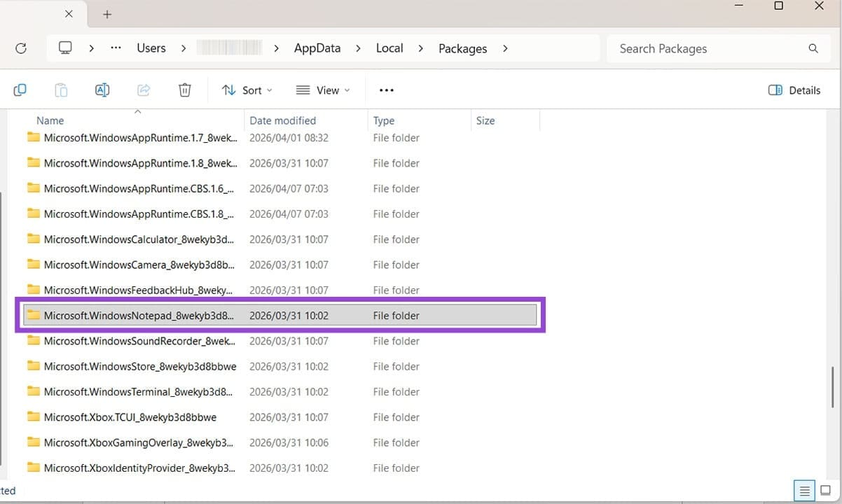Sort files by the Date modified column header
This screenshot has height=504, width=842.
[x=282, y=120]
